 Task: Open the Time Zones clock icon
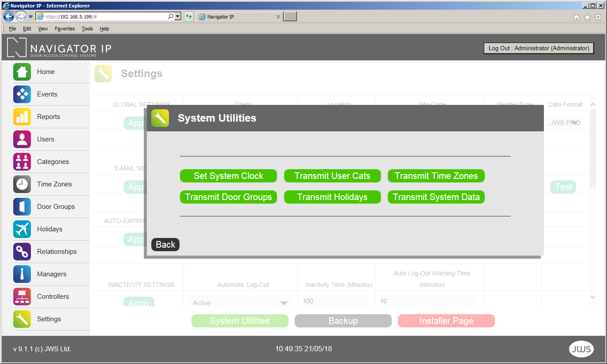click(x=22, y=184)
